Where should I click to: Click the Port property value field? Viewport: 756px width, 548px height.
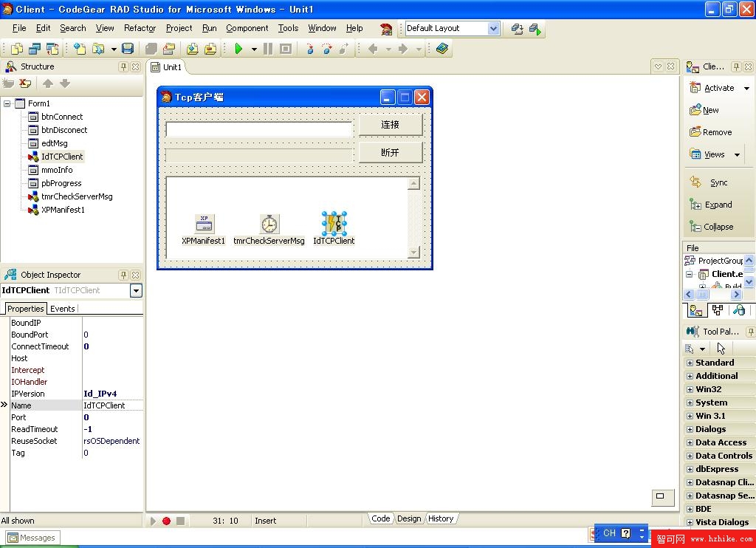[x=113, y=418]
